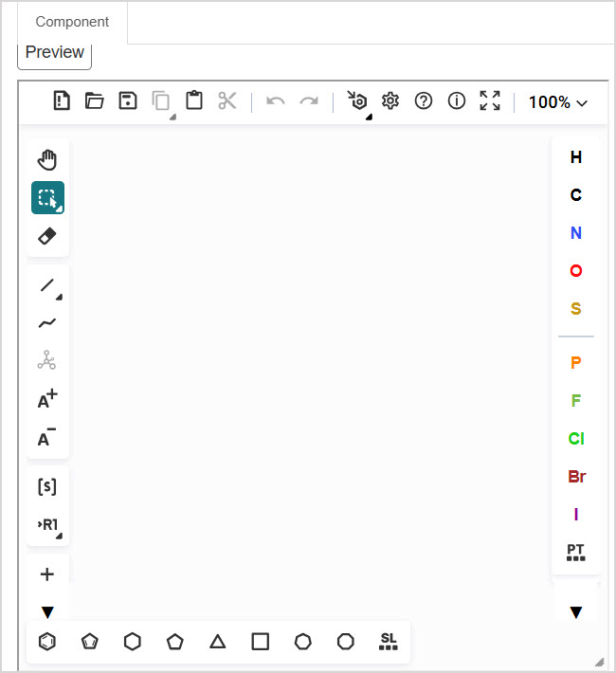Click the Preview button

55,53
